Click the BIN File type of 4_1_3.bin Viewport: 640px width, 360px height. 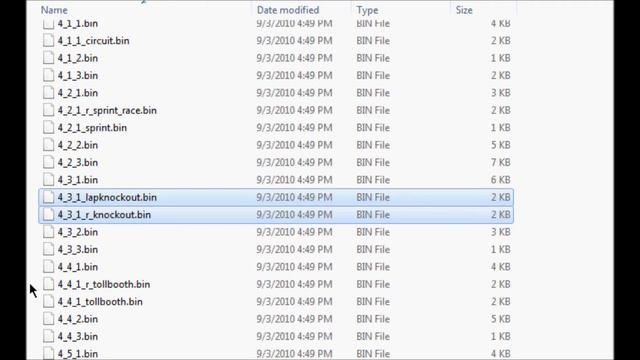pos(373,76)
